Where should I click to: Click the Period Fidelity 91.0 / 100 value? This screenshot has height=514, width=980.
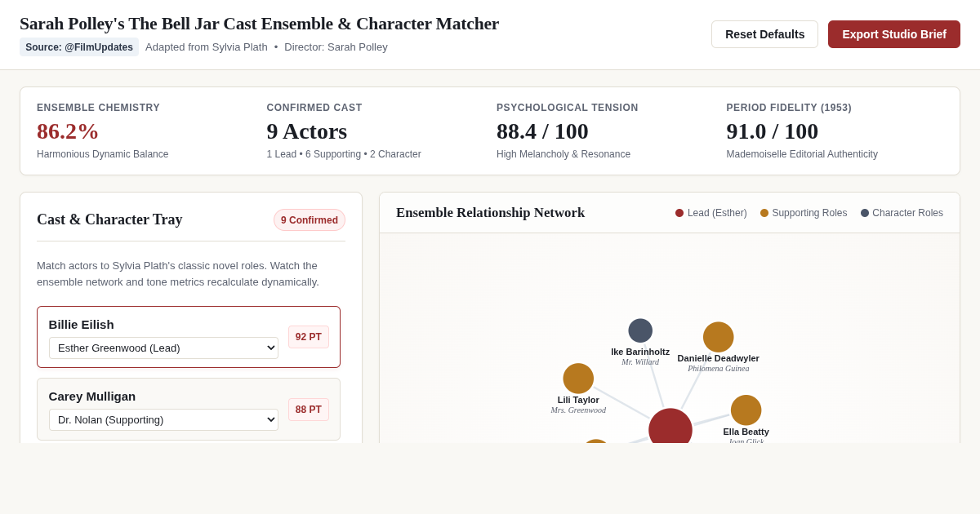pyautogui.click(x=773, y=131)
